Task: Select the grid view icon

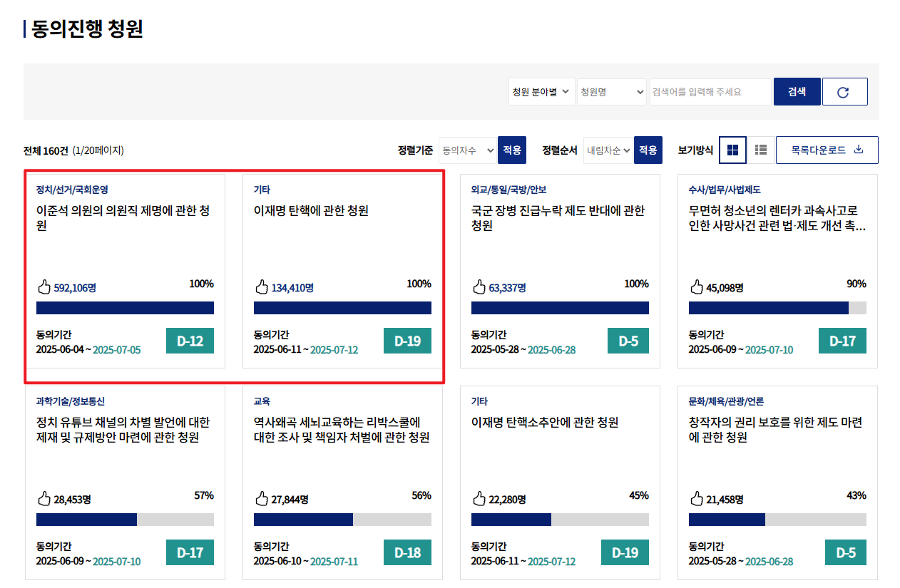Action: pos(732,150)
